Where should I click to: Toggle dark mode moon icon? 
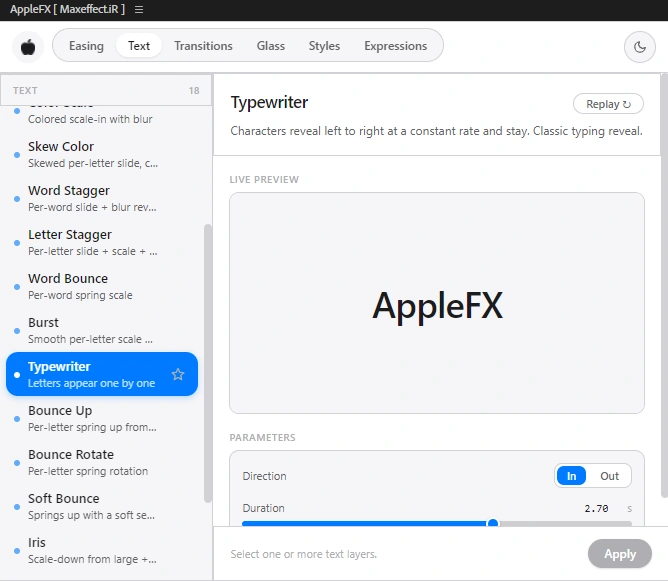(639, 47)
